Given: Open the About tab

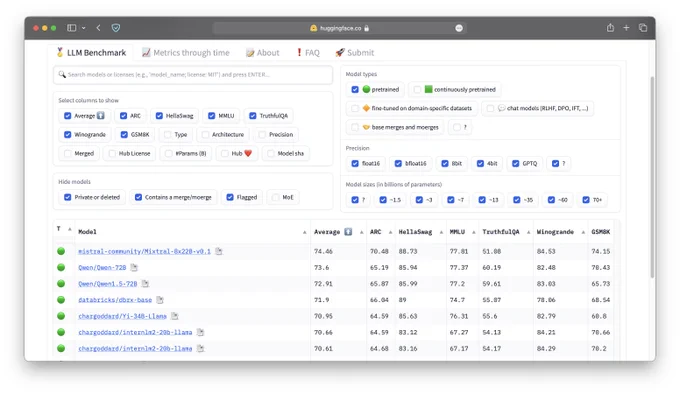Looking at the screenshot, I should pos(262,52).
